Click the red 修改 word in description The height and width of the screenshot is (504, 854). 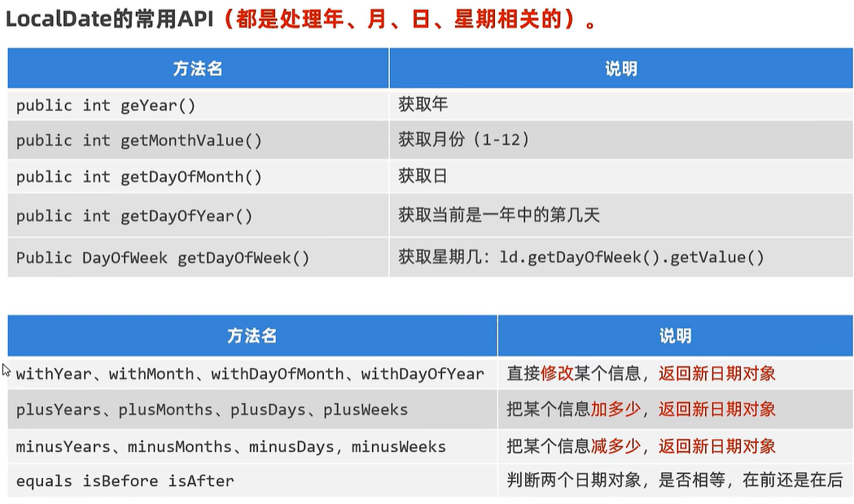coord(556,374)
